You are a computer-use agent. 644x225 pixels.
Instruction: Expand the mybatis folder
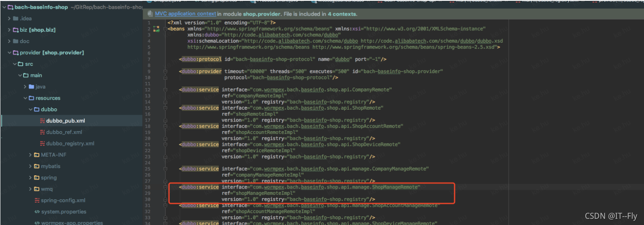point(31,166)
